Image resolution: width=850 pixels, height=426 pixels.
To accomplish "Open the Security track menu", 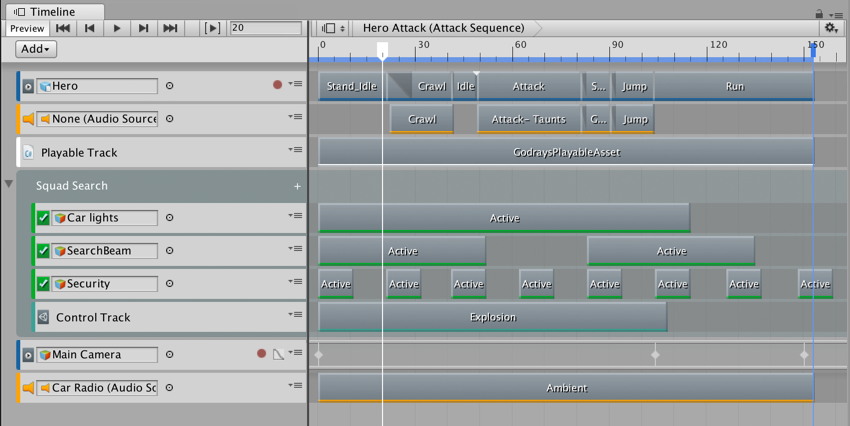I will 295,282.
